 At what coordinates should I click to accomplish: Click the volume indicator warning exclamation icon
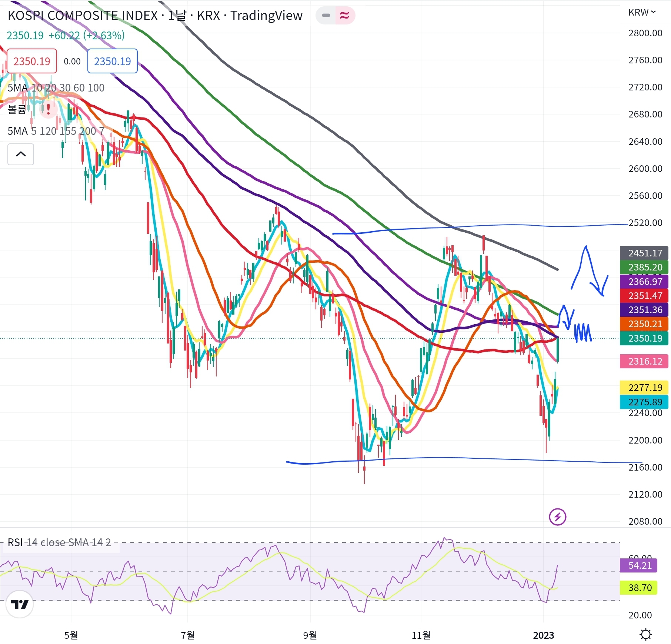(x=48, y=109)
